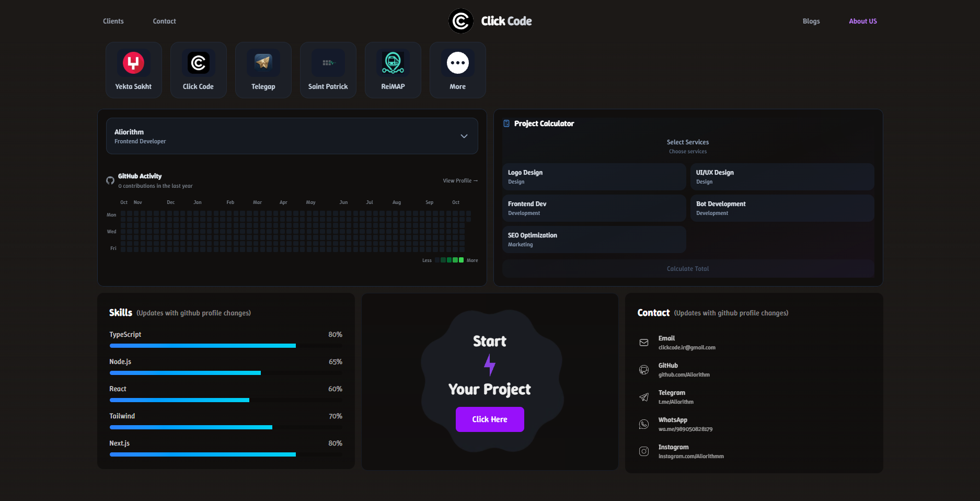The image size is (980, 501).
Task: Click the Instagram contact icon
Action: tap(644, 451)
